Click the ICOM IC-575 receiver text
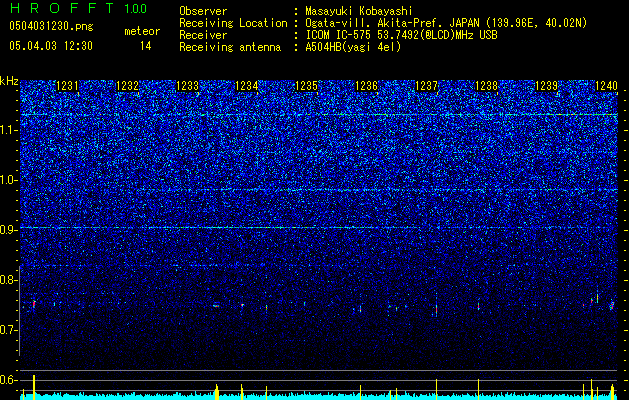Screen dimensions: 629x400 coord(401,35)
